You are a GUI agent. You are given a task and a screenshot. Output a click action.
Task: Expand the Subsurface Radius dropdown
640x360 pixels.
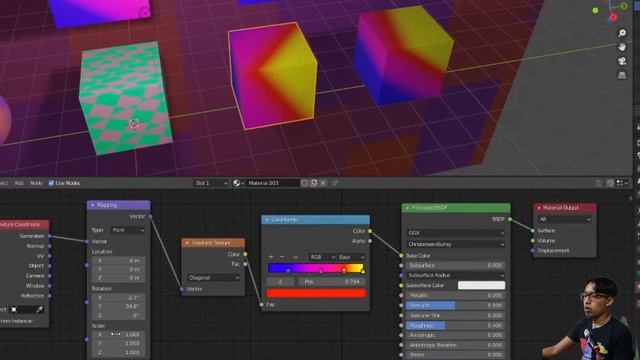click(x=456, y=276)
